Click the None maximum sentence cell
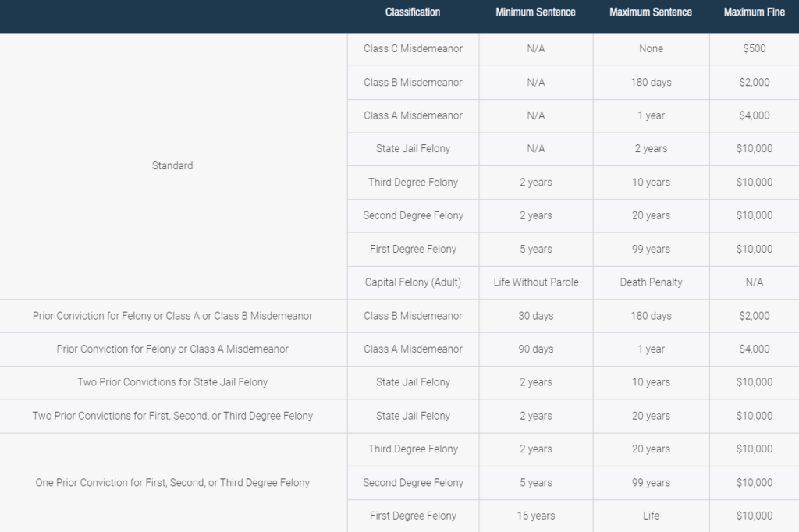This screenshot has height=532, width=799. click(x=651, y=48)
